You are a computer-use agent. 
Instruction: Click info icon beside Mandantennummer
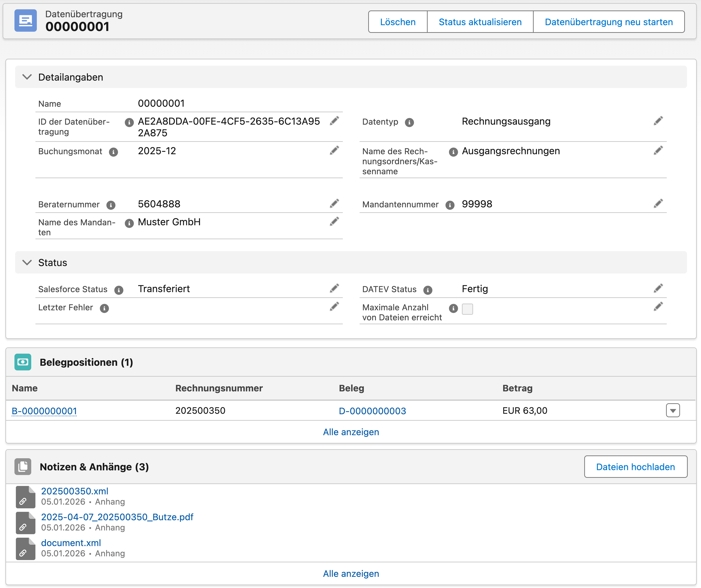(x=450, y=205)
